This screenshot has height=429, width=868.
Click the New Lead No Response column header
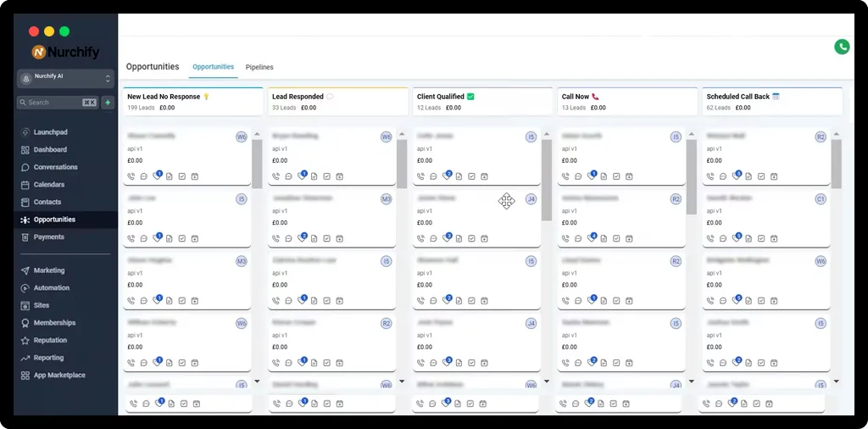click(x=192, y=102)
